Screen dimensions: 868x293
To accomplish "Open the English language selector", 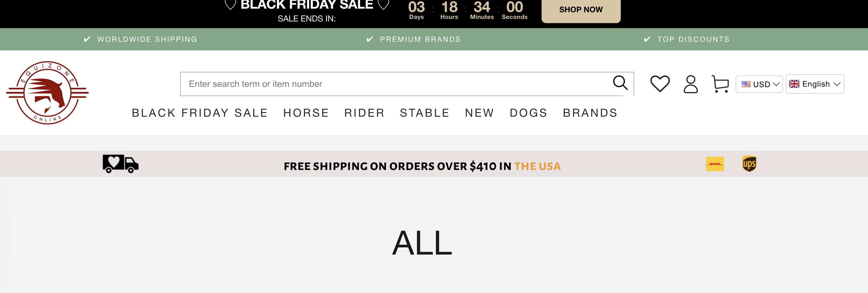I will tap(814, 84).
